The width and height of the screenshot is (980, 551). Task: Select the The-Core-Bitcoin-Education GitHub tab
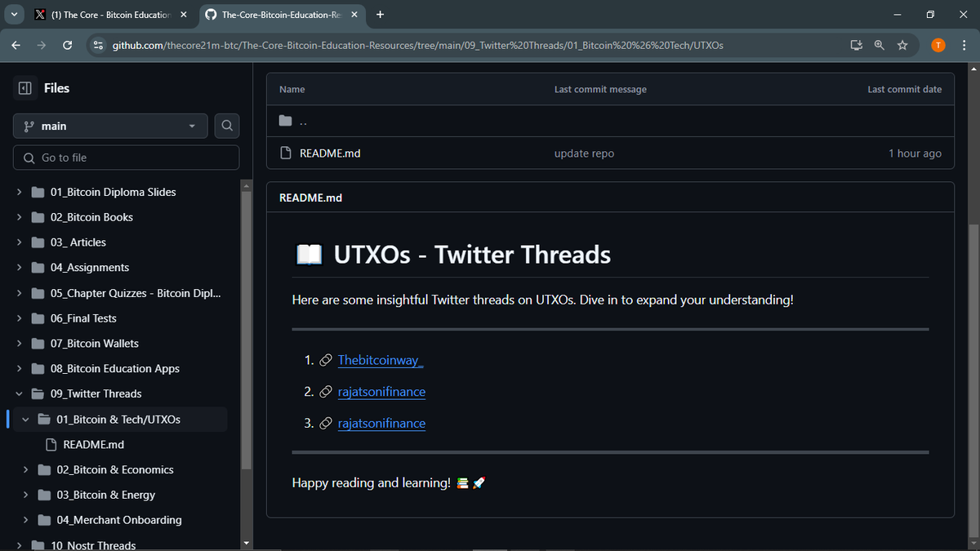click(x=281, y=15)
